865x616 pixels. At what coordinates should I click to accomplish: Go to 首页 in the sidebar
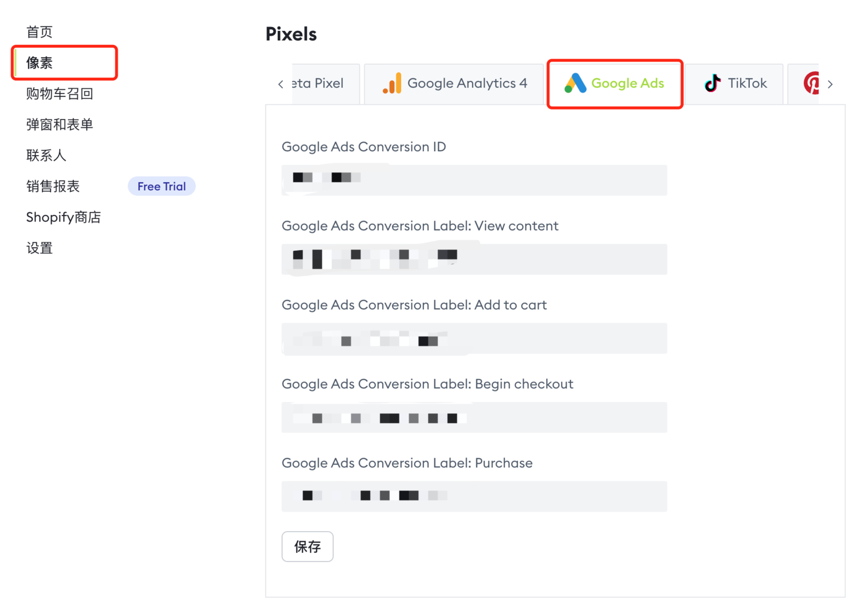pyautogui.click(x=39, y=32)
